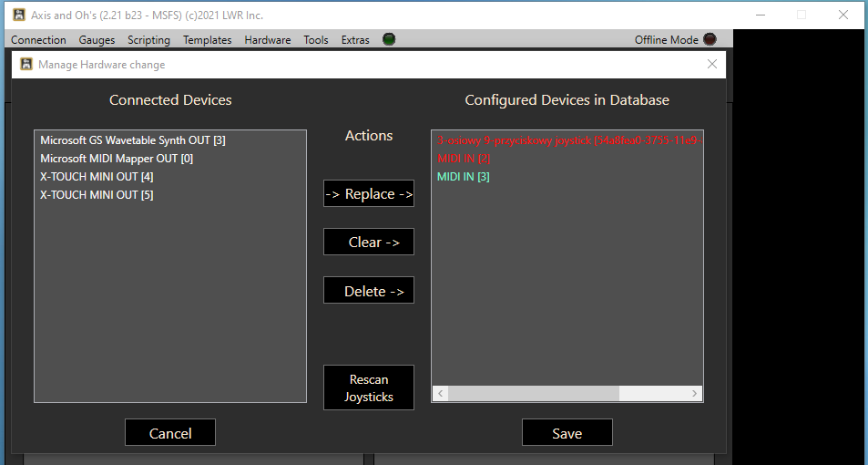Image resolution: width=868 pixels, height=465 pixels.
Task: Open the Gauges menu
Action: tap(97, 40)
